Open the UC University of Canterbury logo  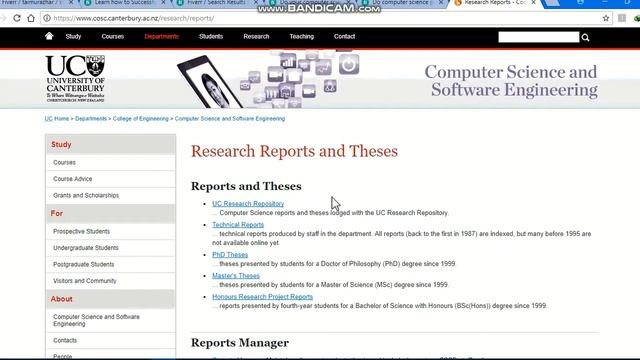(75, 78)
